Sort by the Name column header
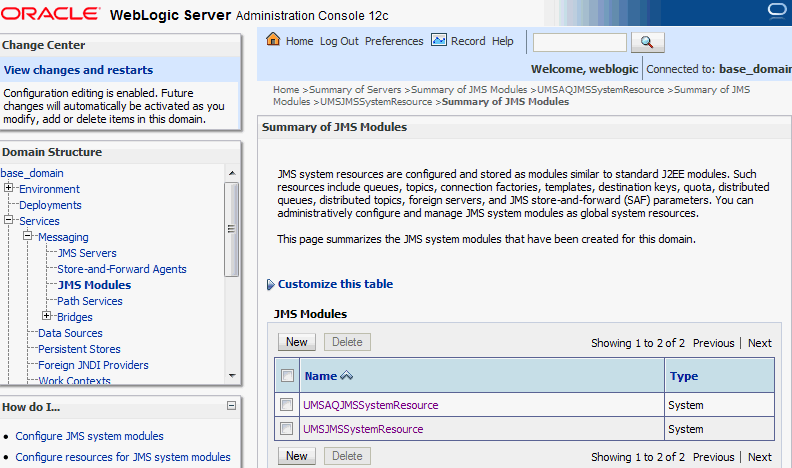792x468 pixels. click(x=321, y=376)
